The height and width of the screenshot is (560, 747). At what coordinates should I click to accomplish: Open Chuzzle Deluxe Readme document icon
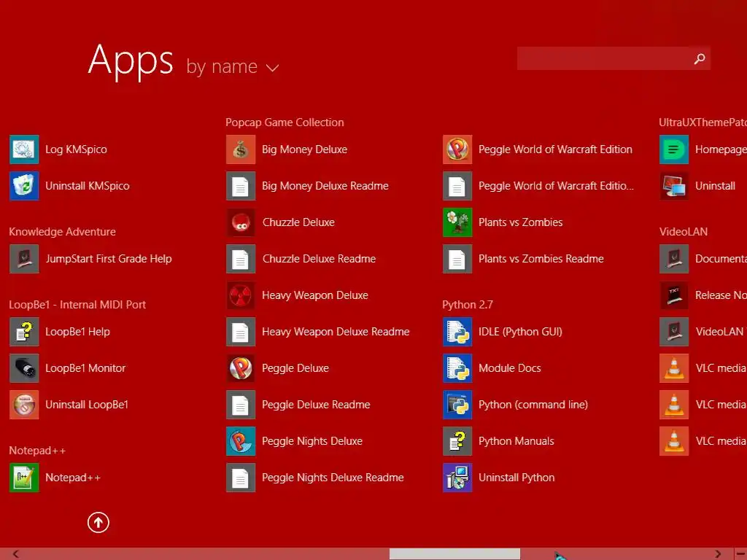(241, 259)
